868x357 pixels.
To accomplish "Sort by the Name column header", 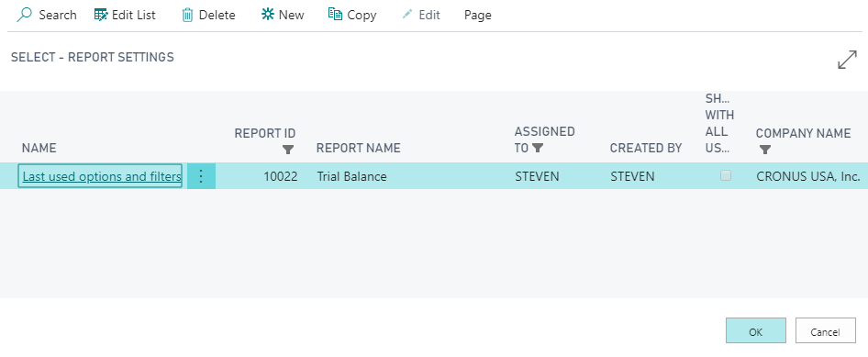I will pyautogui.click(x=39, y=149).
